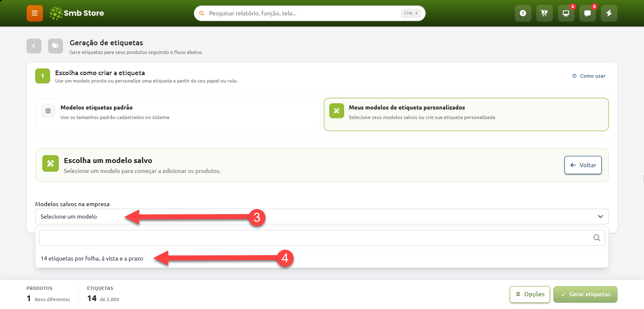Screen dimensions: 644x309
Task: Click the lightning bolt quick actions icon
Action: tap(609, 13)
